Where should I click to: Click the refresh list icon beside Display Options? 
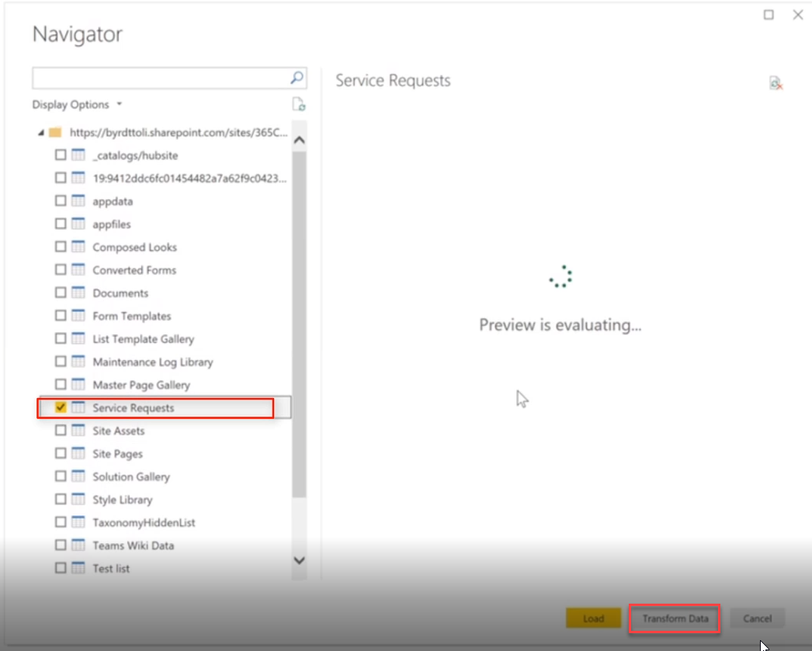pos(299,104)
